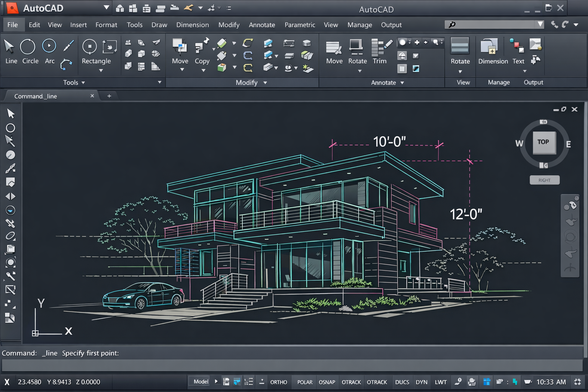588x392 pixels.
Task: Toggle ORTHO mode in status bar
Action: point(278,382)
